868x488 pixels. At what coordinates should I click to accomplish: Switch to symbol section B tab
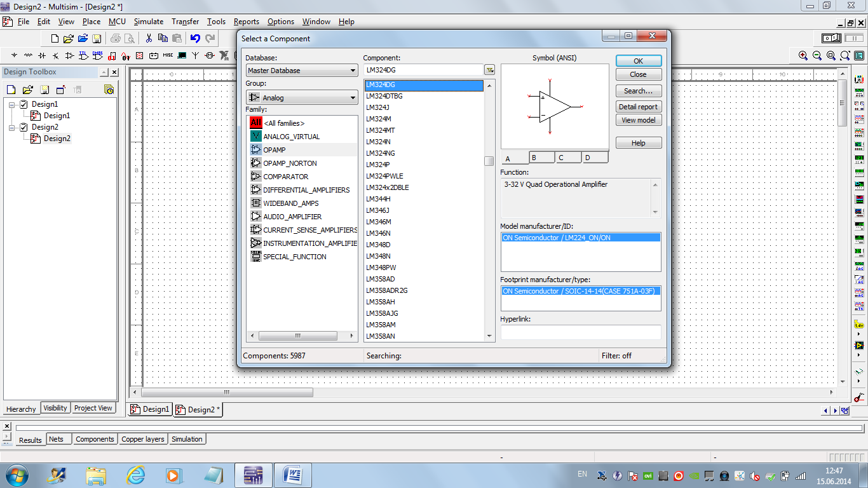click(x=541, y=157)
